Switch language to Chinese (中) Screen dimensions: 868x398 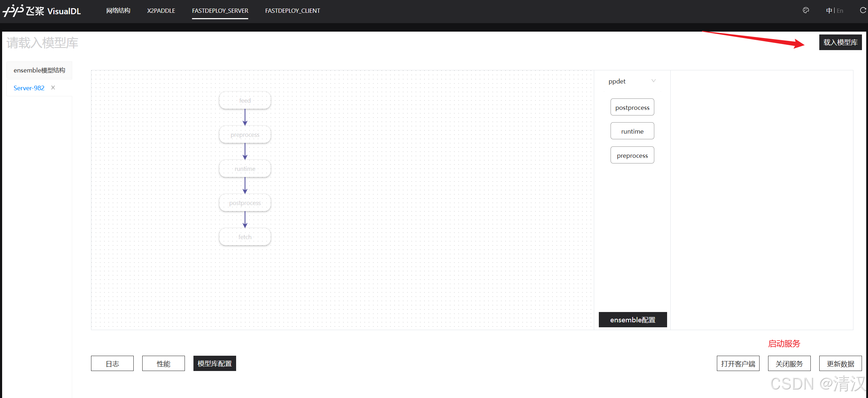click(829, 11)
